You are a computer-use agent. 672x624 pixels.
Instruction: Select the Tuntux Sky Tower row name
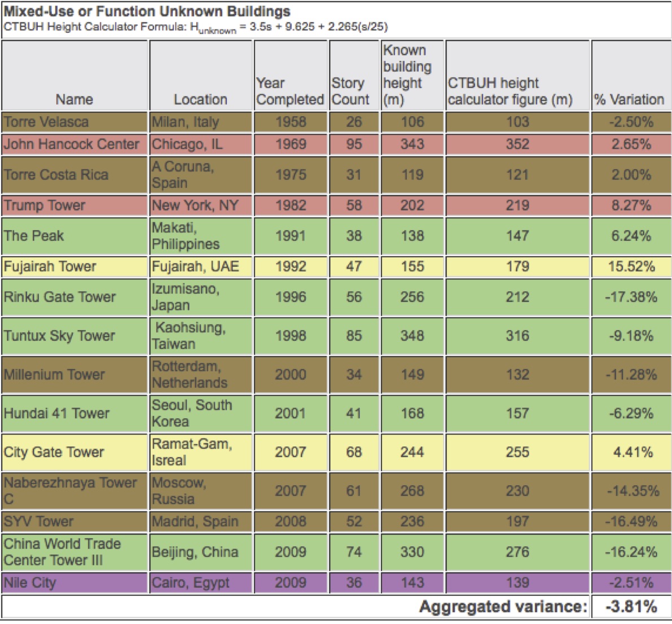pyautogui.click(x=59, y=336)
